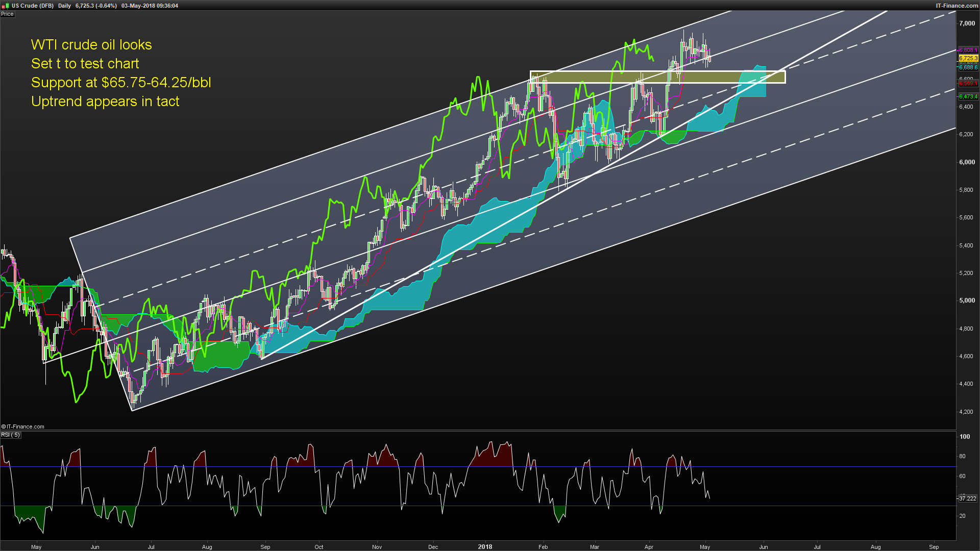Image resolution: width=980 pixels, height=551 pixels.
Task: Click the Oct marker on time axis
Action: click(319, 547)
